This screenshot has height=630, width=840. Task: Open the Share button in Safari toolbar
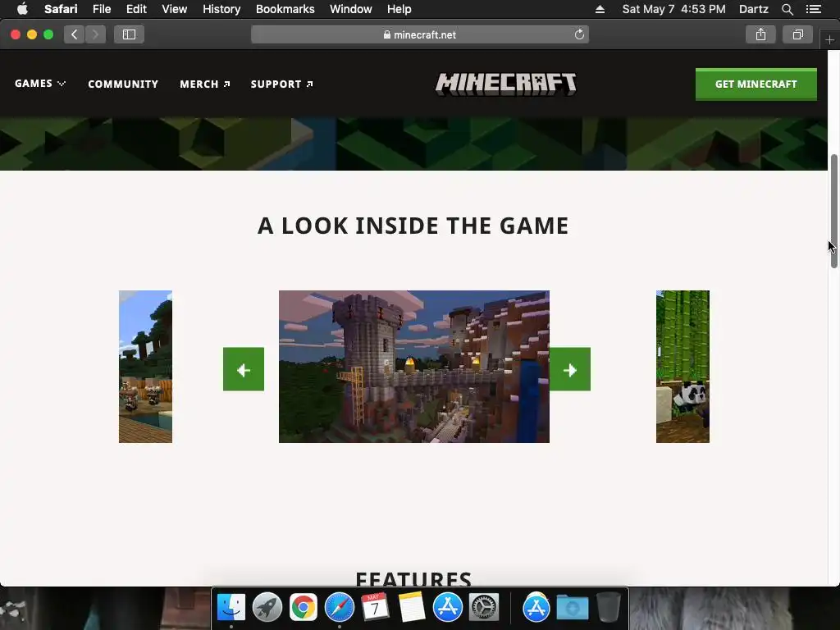[760, 34]
